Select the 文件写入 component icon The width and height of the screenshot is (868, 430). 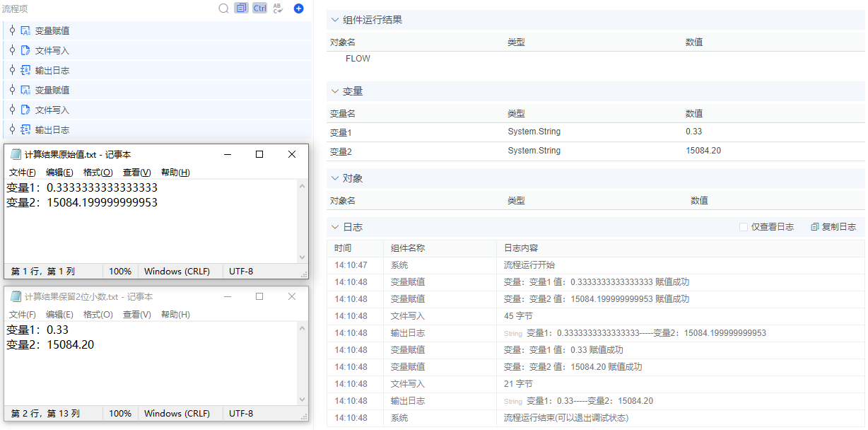click(24, 50)
